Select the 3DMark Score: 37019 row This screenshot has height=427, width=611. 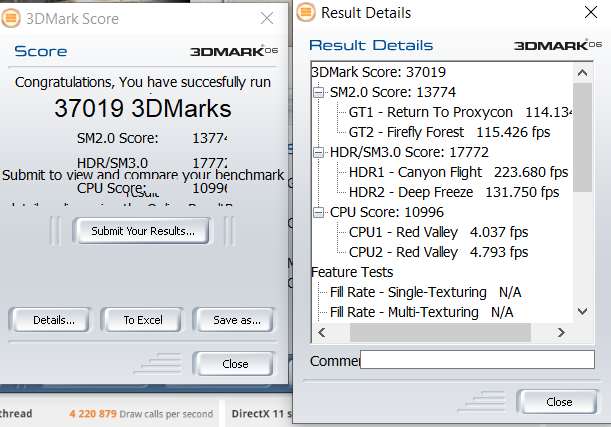click(378, 72)
